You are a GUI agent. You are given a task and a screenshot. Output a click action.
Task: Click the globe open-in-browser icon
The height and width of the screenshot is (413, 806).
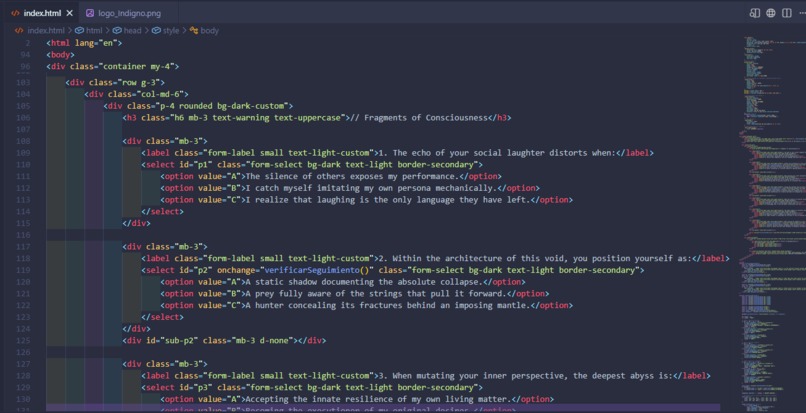(x=771, y=13)
